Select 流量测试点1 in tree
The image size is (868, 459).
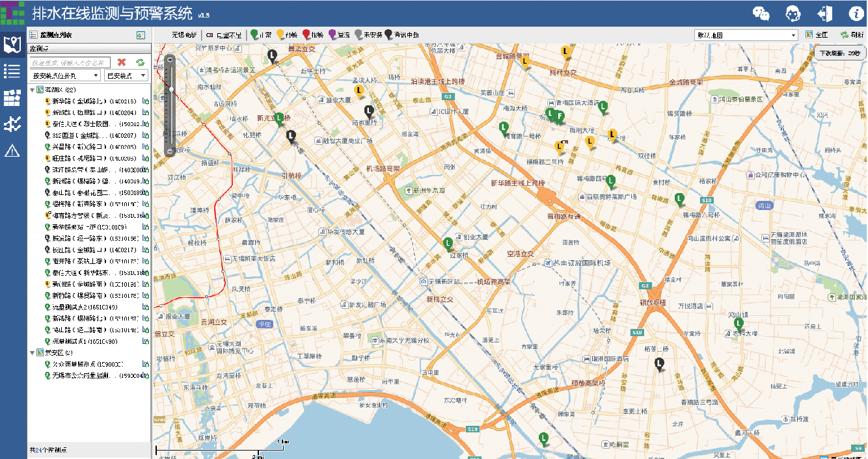tap(85, 341)
